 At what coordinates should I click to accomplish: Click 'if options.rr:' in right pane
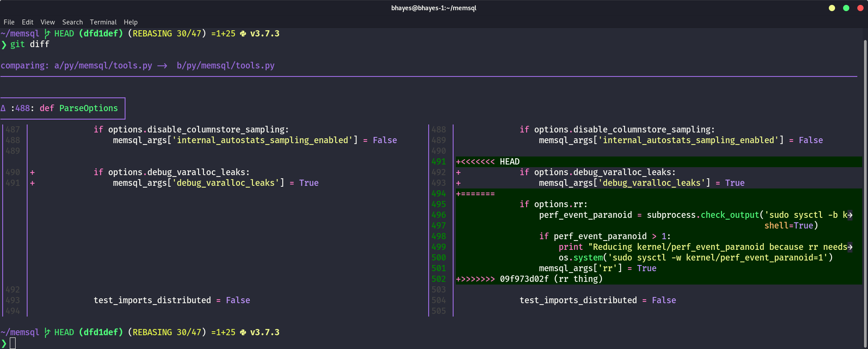click(x=554, y=205)
